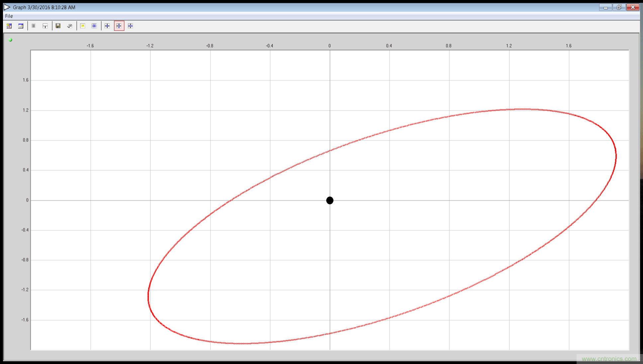Open the File menu
This screenshot has width=643, height=364.
click(x=9, y=16)
